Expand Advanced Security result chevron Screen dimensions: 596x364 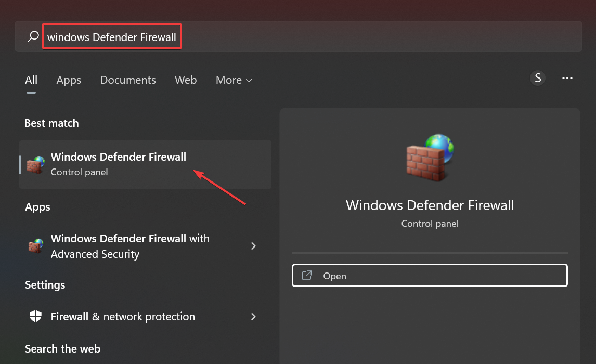[x=253, y=246]
